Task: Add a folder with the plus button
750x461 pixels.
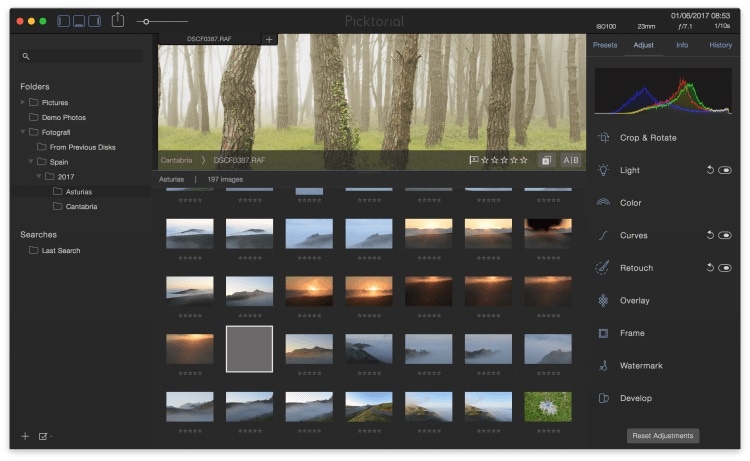Action: (25, 436)
